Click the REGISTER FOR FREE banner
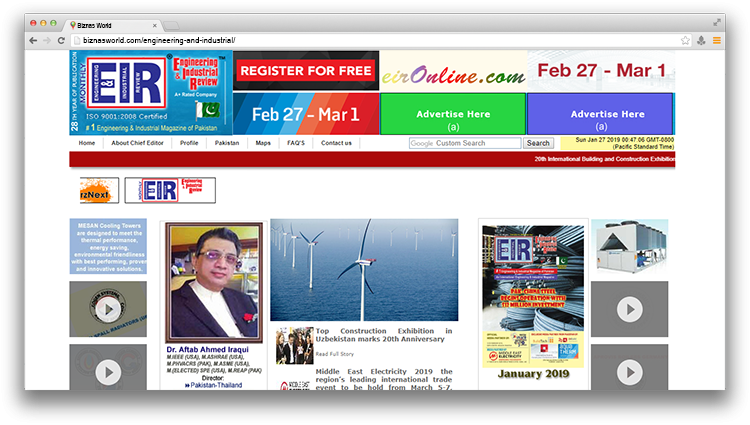The width and height of the screenshot is (750, 425). point(306,72)
